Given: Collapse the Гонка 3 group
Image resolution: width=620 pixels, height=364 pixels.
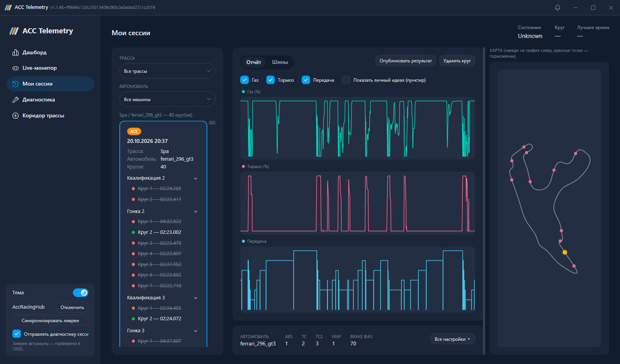Looking at the screenshot, I should click(x=196, y=331).
